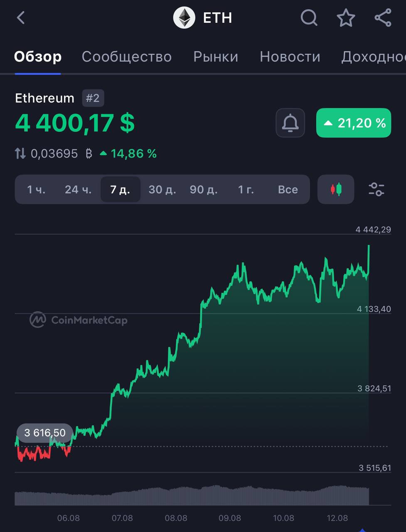Add ETH to favorites with star
Screen dimensions: 406x532
click(x=346, y=18)
